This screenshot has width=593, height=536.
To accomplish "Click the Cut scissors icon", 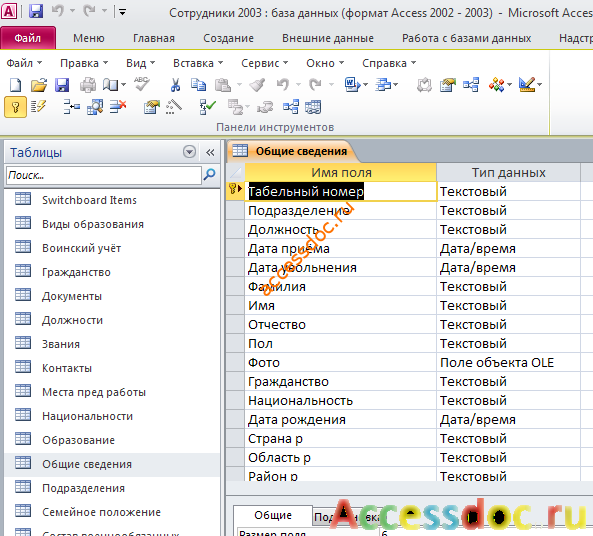I will 175,85.
